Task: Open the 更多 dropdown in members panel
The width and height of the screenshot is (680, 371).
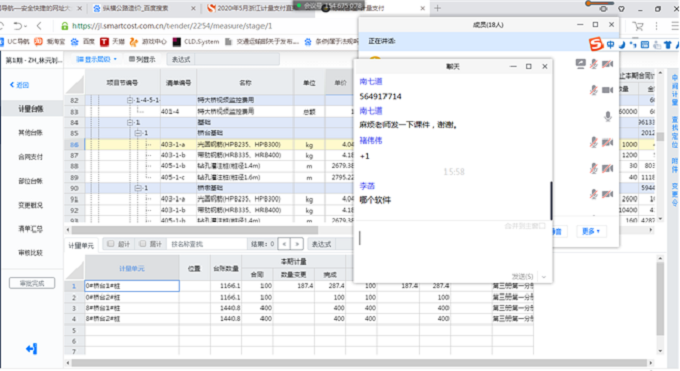Action: (591, 231)
